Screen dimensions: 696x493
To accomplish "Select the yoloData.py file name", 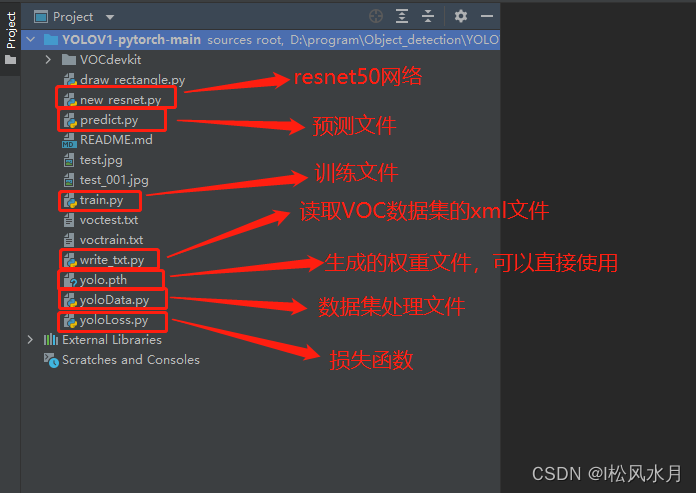I will (x=114, y=300).
